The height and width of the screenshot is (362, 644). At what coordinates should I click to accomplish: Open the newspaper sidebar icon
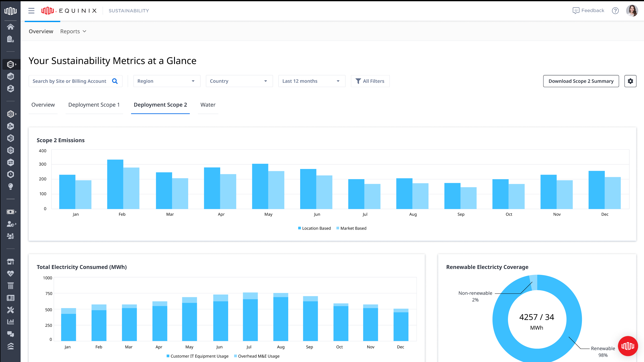coord(10,298)
